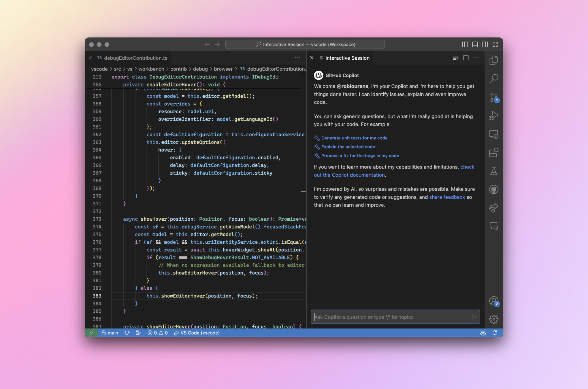Open the More Actions menu in the chat panel
Image resolution: width=588 pixels, height=389 pixels.
point(476,58)
